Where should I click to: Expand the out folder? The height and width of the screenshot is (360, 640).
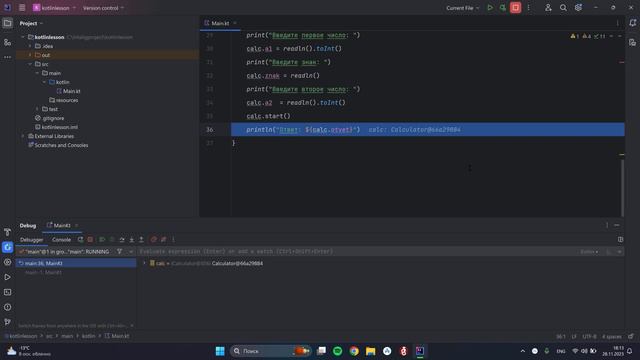pos(30,55)
